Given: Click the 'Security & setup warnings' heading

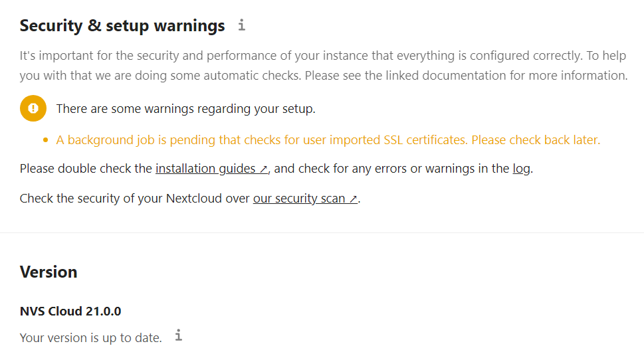Looking at the screenshot, I should 122,26.
